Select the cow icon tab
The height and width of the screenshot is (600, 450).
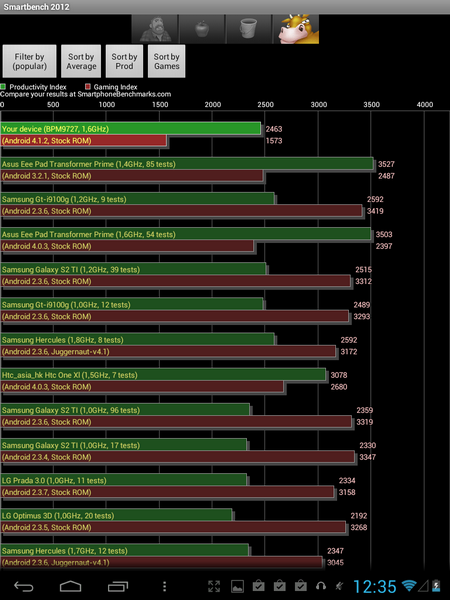tap(295, 29)
